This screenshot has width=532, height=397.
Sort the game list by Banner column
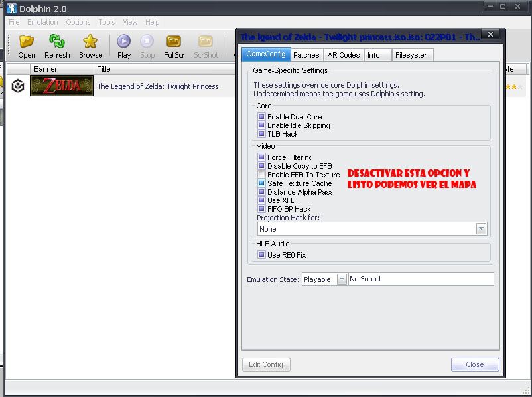[x=62, y=69]
